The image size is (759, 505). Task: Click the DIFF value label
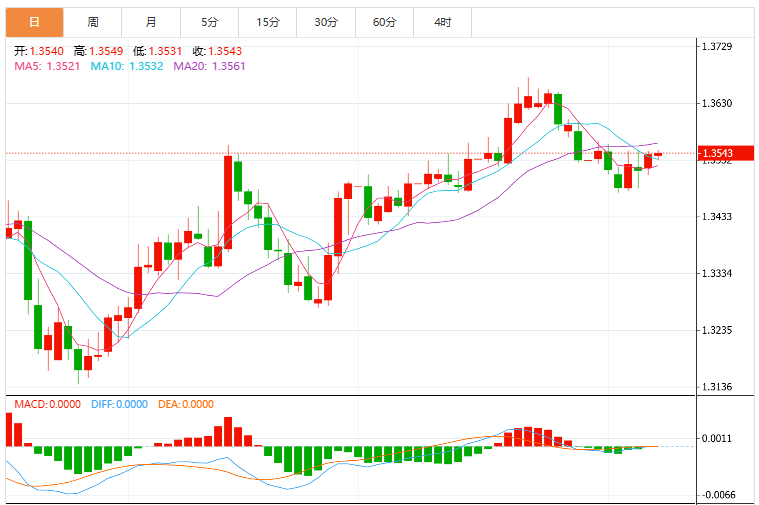click(x=119, y=404)
